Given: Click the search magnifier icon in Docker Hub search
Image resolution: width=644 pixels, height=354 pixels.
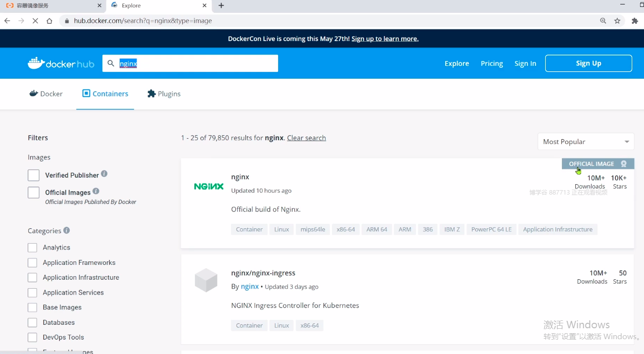Looking at the screenshot, I should click(111, 63).
